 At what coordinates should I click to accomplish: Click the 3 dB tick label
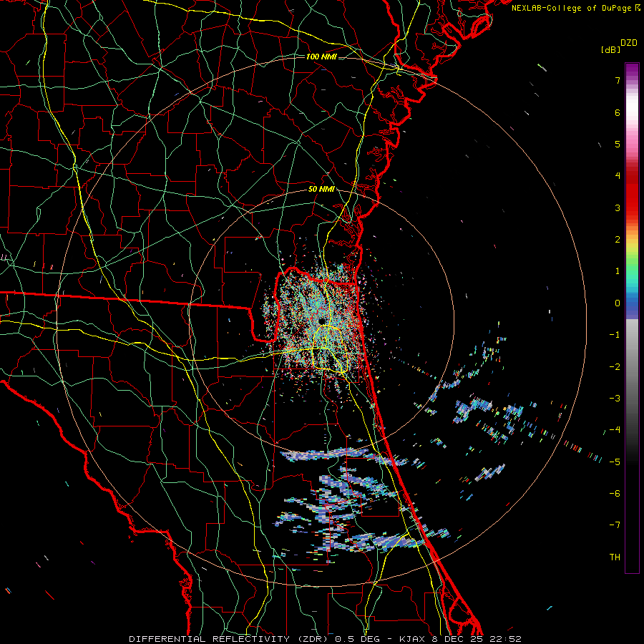tap(618, 208)
